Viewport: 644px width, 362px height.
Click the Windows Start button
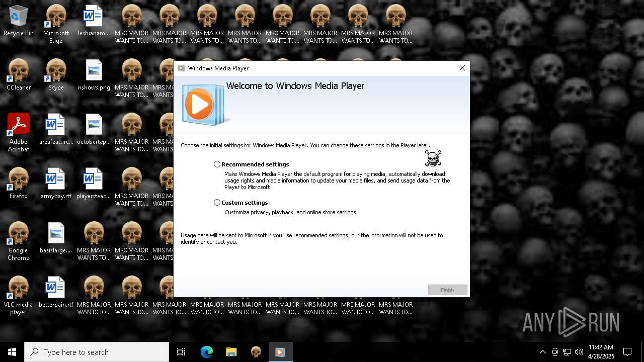click(12, 352)
